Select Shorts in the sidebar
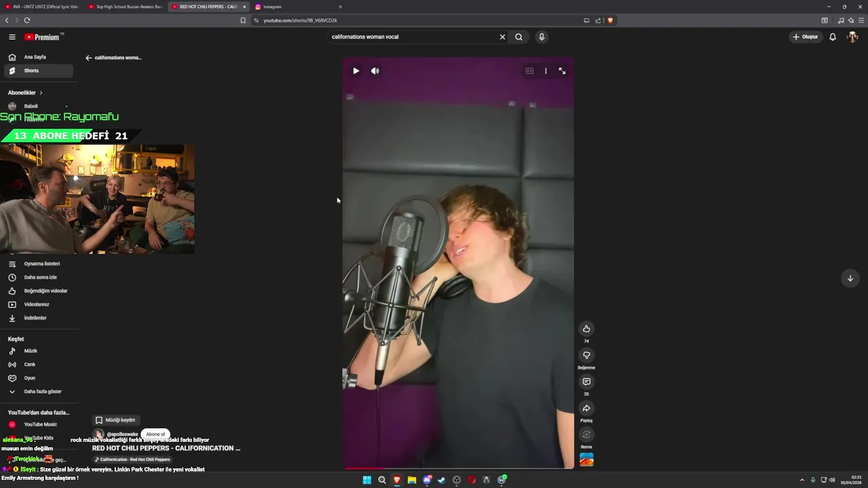 click(x=38, y=70)
